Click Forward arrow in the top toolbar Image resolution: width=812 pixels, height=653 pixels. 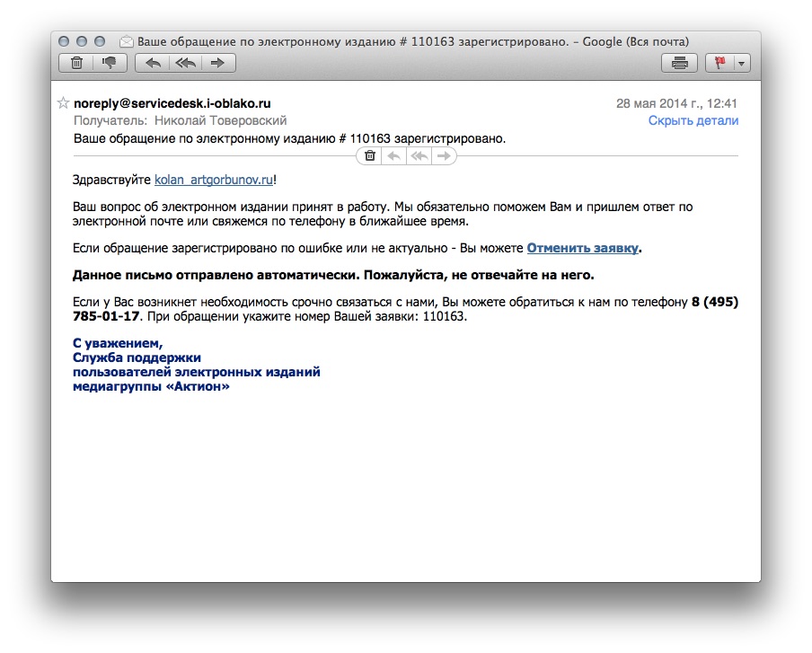217,63
